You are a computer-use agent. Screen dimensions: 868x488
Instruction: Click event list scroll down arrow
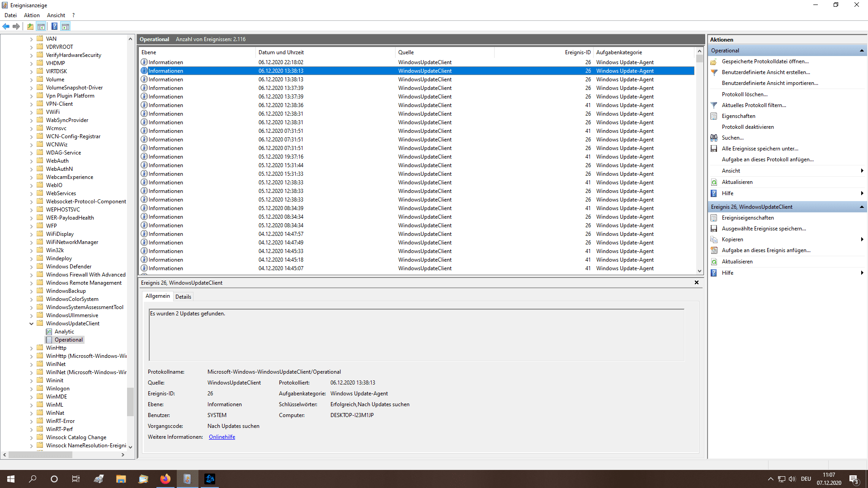click(x=699, y=271)
